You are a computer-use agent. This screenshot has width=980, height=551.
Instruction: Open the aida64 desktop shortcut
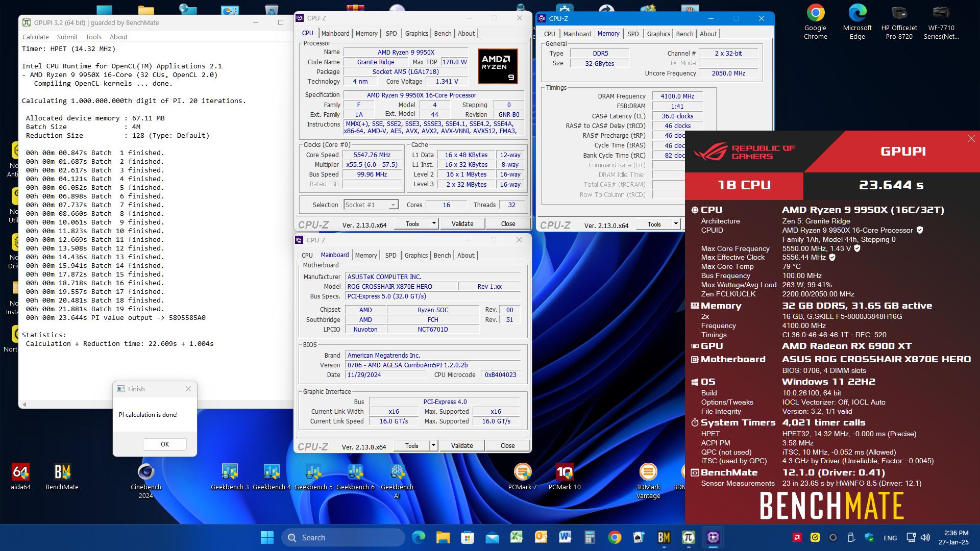[x=20, y=476]
